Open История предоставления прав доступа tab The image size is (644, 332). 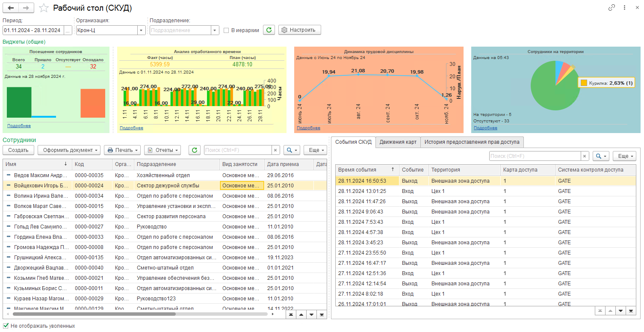coord(472,142)
